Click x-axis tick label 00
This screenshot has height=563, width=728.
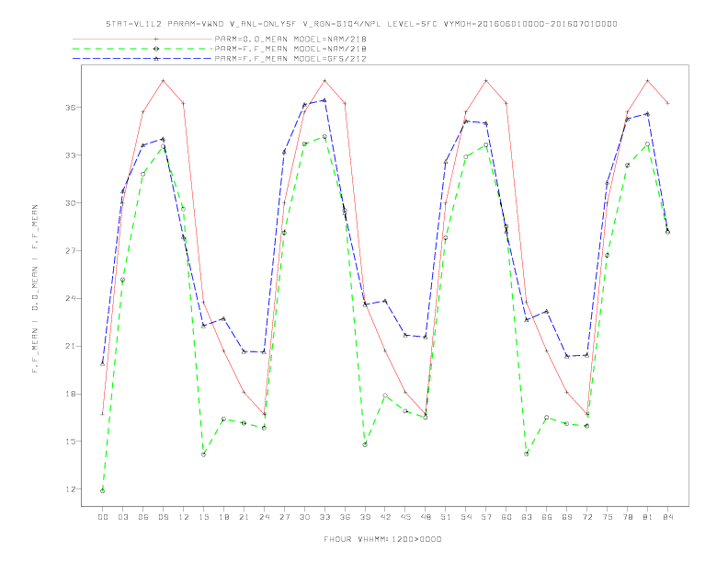pos(103,517)
